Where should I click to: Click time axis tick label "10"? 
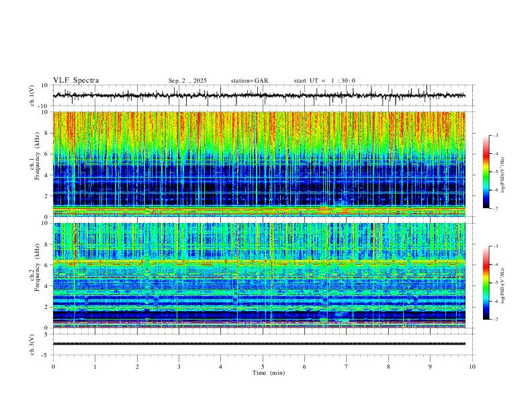click(472, 367)
